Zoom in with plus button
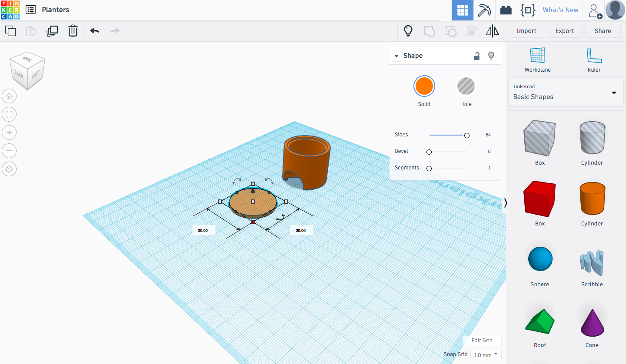The width and height of the screenshot is (626, 364). [9, 132]
